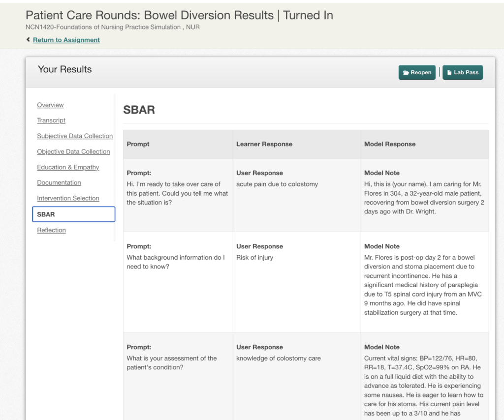Click the Lab Pass button
The height and width of the screenshot is (420, 504).
463,72
